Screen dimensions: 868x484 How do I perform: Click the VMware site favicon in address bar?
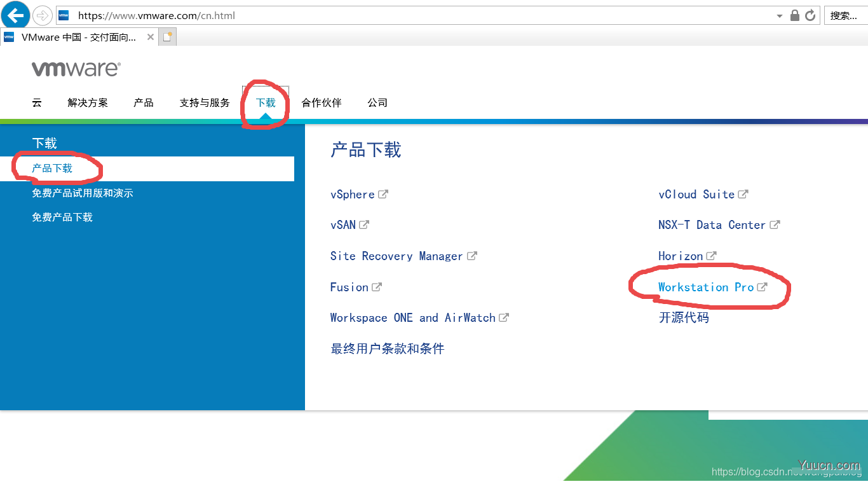point(64,15)
